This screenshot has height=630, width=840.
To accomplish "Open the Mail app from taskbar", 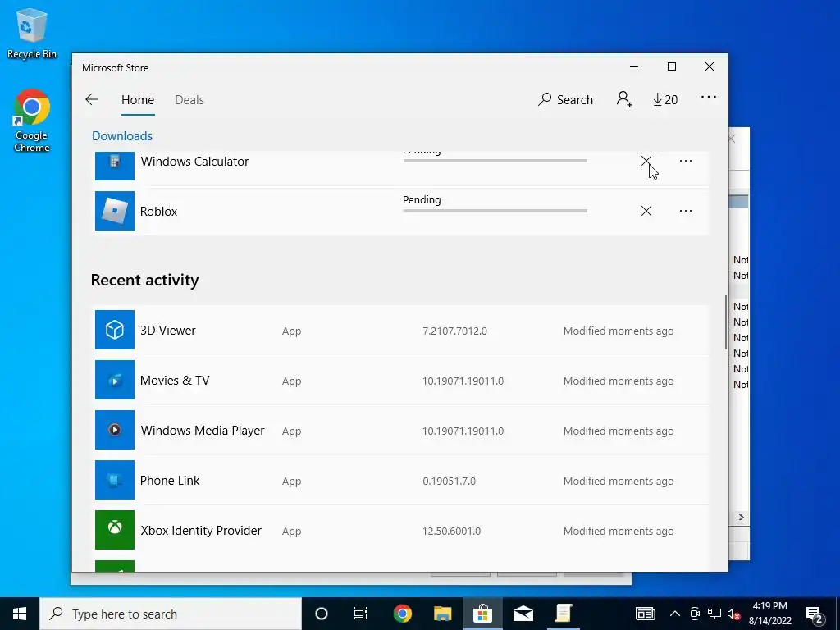I will click(x=523, y=614).
